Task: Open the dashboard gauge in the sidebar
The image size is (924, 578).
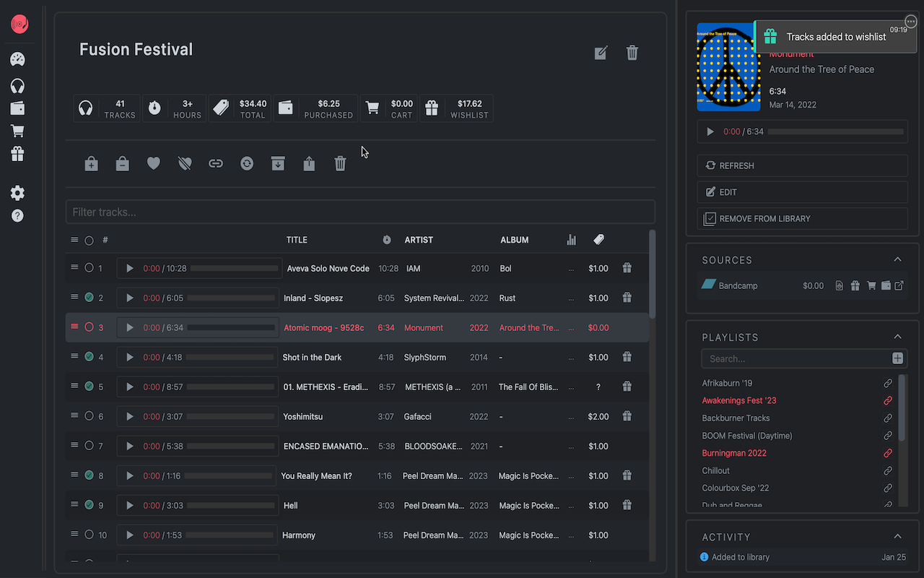Action: pos(18,59)
